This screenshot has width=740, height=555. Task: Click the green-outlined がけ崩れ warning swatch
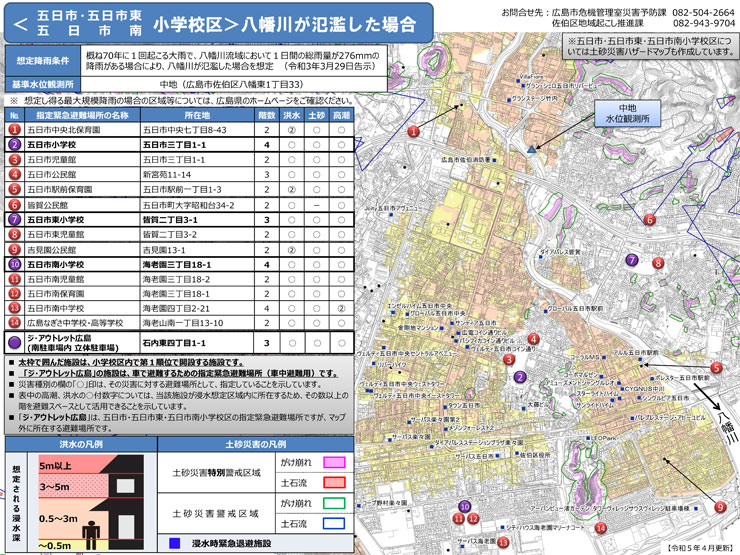pyautogui.click(x=334, y=503)
